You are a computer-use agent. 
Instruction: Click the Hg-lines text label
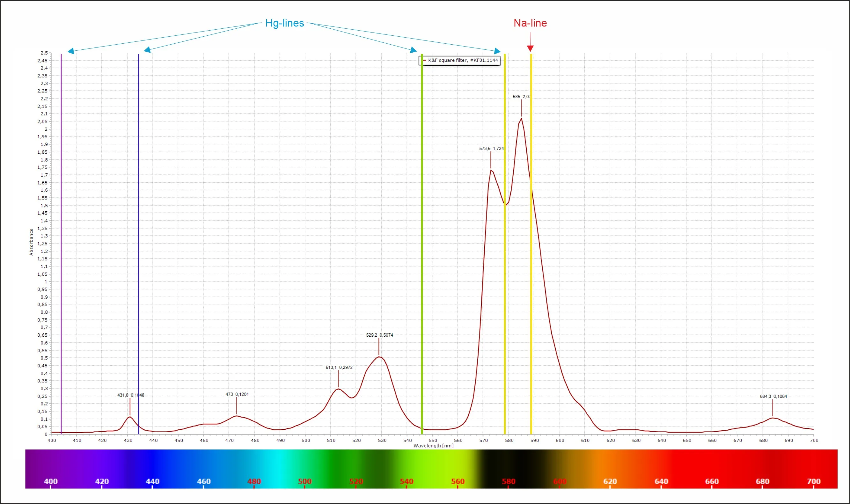click(x=285, y=23)
